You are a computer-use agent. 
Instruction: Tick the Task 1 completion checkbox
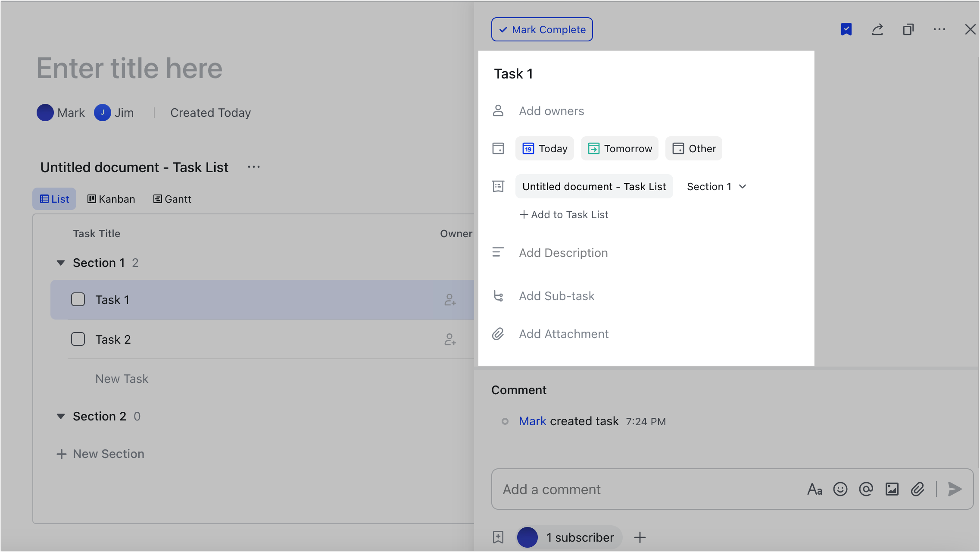click(x=78, y=299)
